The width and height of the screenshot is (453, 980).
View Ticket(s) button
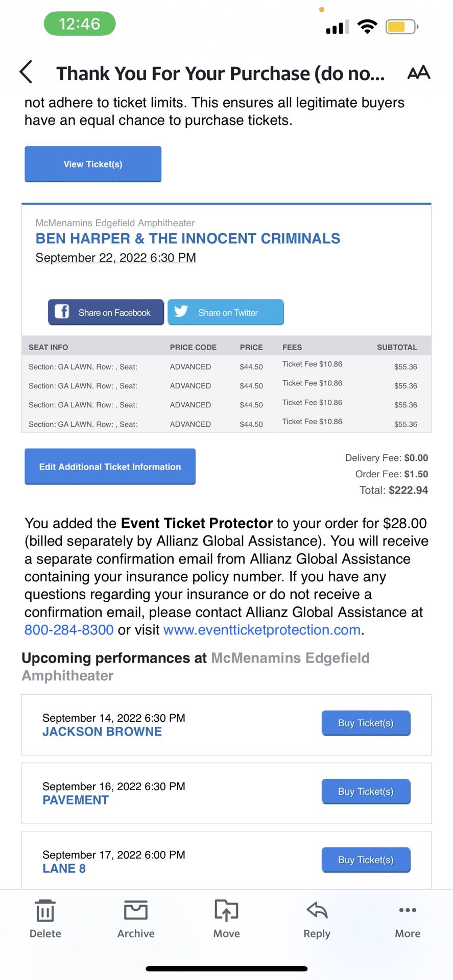[93, 164]
